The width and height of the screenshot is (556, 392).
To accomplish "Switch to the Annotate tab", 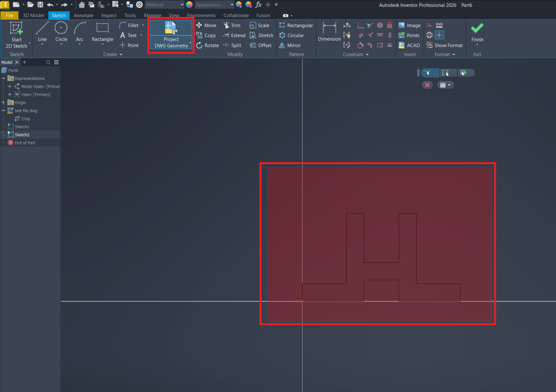I will (83, 15).
